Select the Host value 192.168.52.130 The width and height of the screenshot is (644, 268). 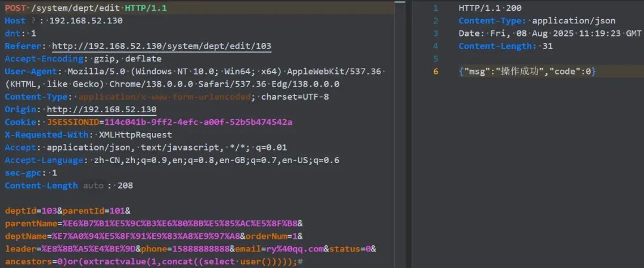(x=86, y=20)
